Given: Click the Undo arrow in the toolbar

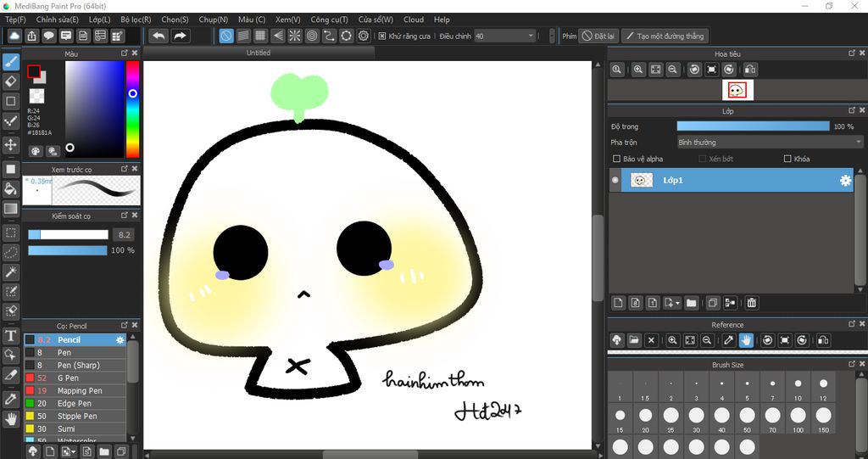Looking at the screenshot, I should point(159,36).
